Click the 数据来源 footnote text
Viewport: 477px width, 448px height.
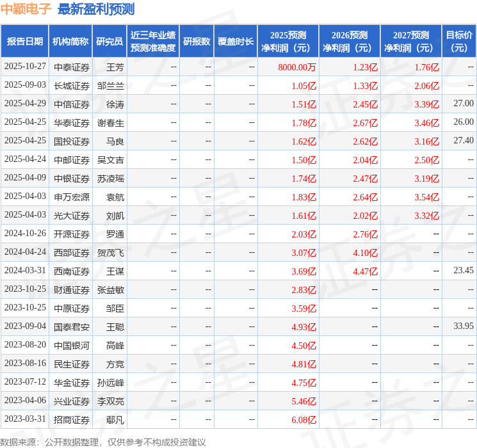tap(103, 442)
